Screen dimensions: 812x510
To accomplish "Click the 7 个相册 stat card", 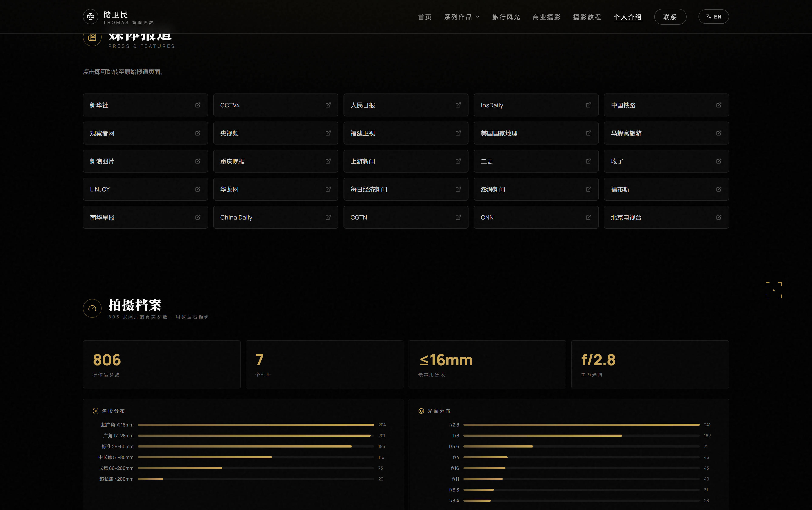I will pyautogui.click(x=324, y=364).
